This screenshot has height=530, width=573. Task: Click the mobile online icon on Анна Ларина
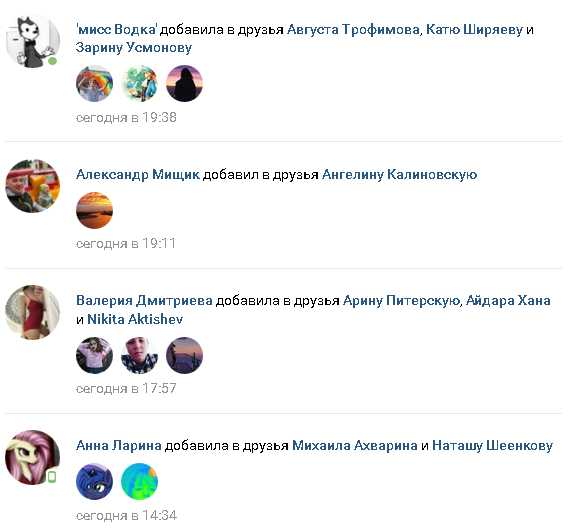click(x=52, y=477)
